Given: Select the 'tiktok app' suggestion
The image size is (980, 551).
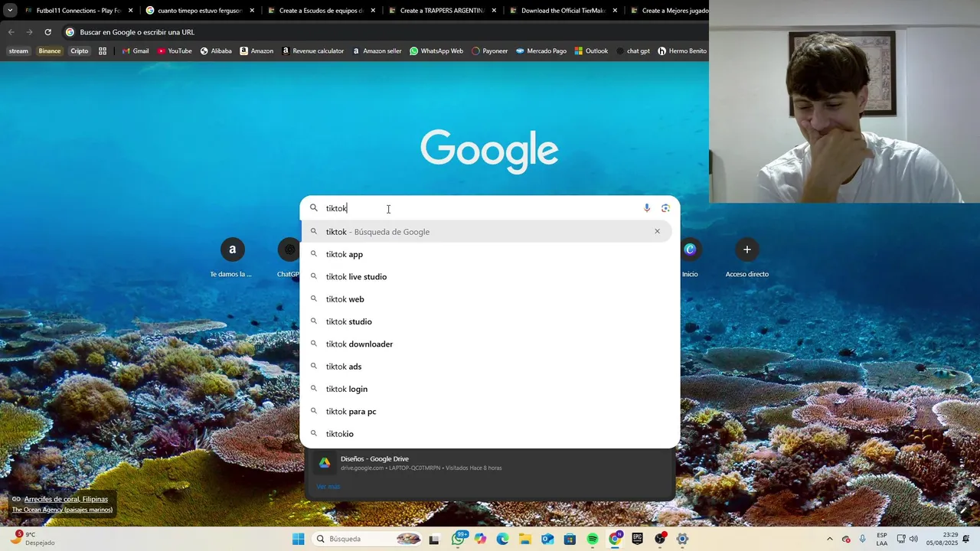Looking at the screenshot, I should click(x=489, y=254).
